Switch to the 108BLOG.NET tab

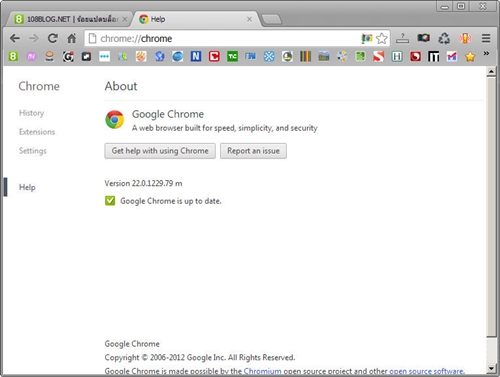pos(68,19)
